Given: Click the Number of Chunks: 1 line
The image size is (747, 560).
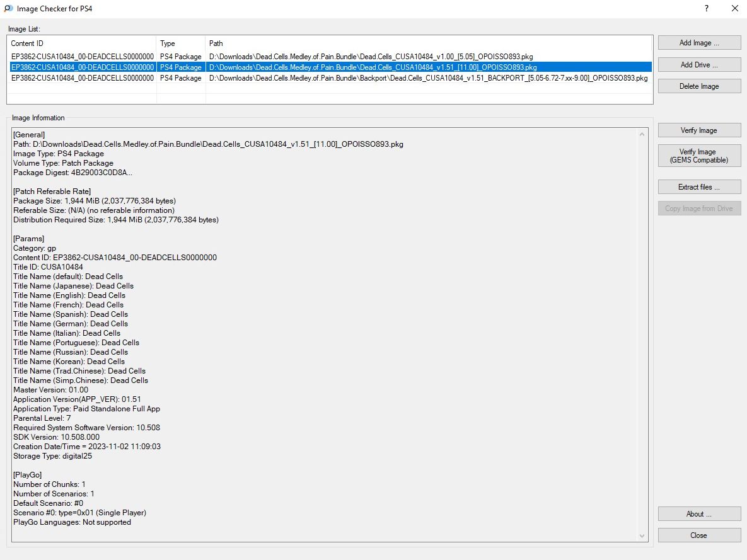Looking at the screenshot, I should coord(50,484).
